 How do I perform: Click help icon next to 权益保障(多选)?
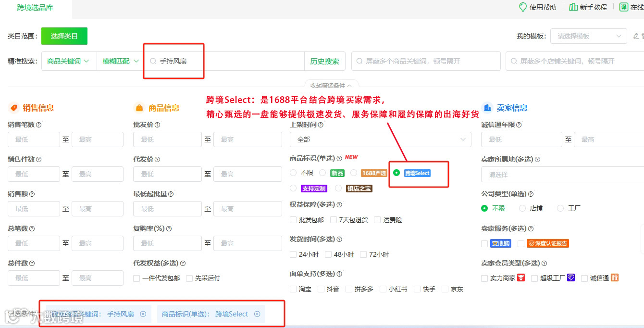(339, 205)
